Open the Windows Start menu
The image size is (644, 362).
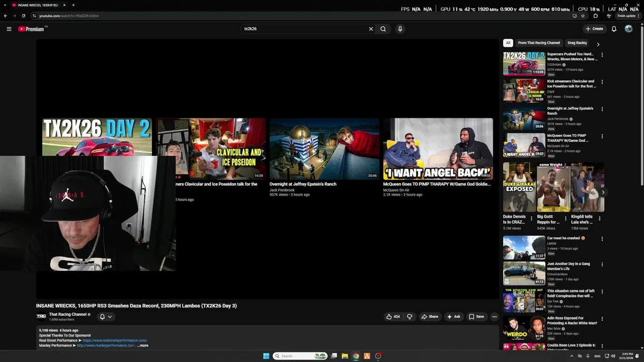(x=266, y=356)
